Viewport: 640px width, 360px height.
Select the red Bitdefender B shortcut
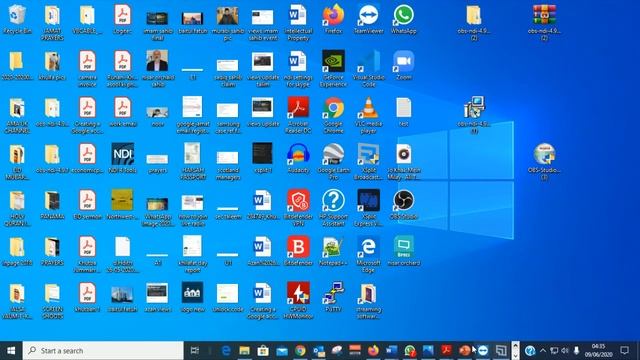(x=298, y=251)
